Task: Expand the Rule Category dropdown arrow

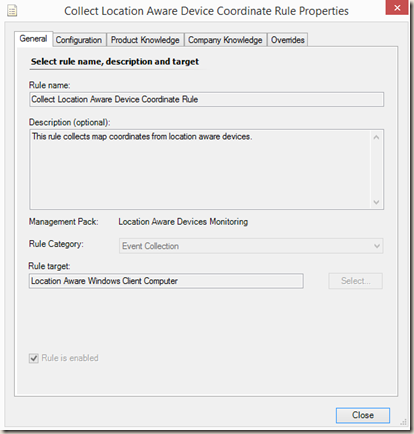Action: 377,246
